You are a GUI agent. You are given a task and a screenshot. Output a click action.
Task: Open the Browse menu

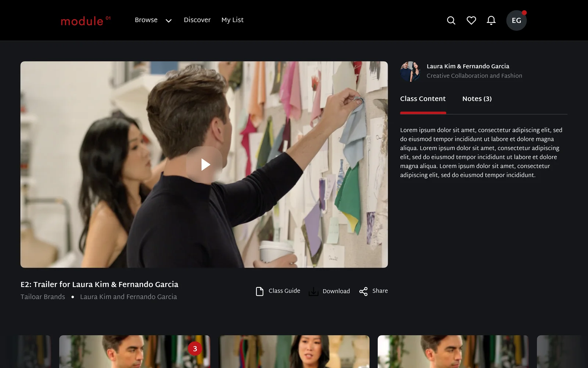(146, 20)
